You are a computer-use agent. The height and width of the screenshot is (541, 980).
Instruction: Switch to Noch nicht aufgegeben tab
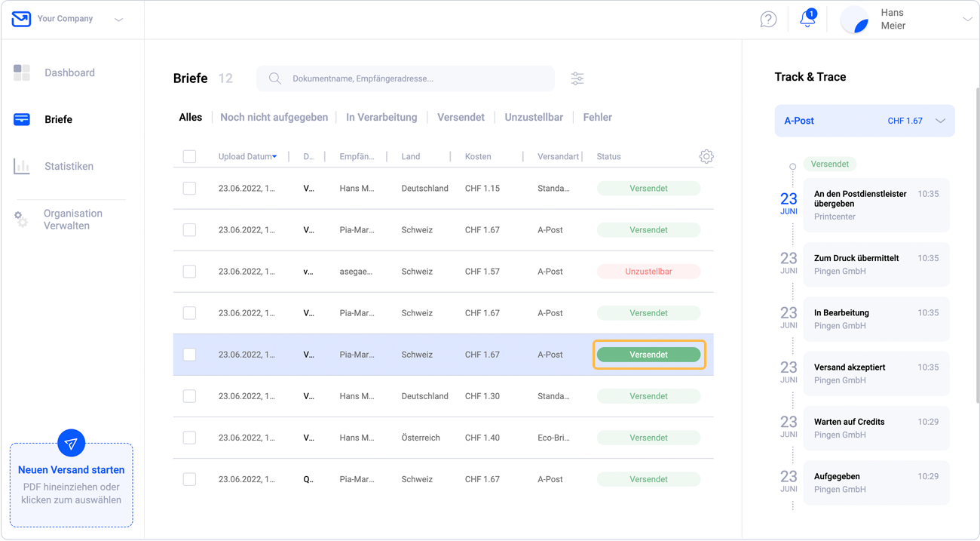(274, 117)
